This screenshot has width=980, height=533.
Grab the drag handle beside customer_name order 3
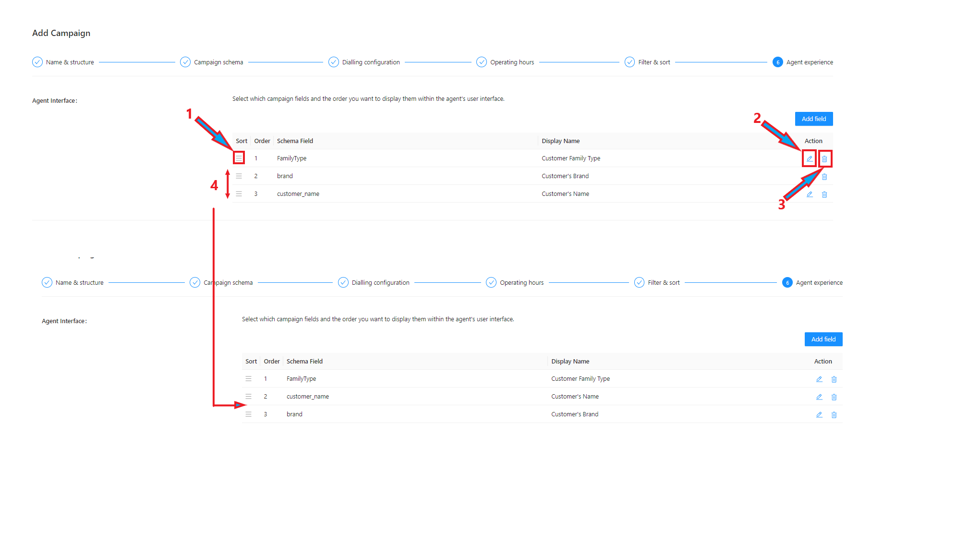239,194
